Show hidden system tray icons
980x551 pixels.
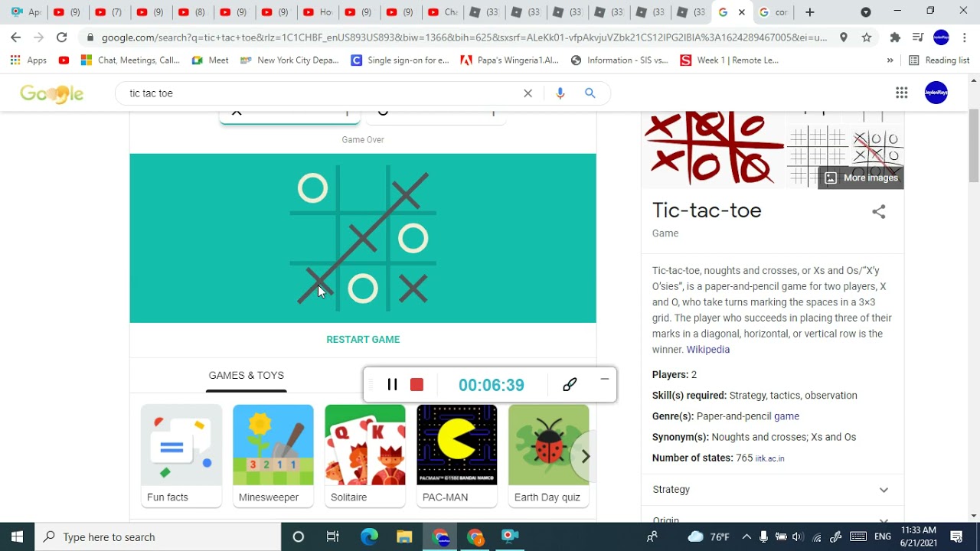[746, 536]
